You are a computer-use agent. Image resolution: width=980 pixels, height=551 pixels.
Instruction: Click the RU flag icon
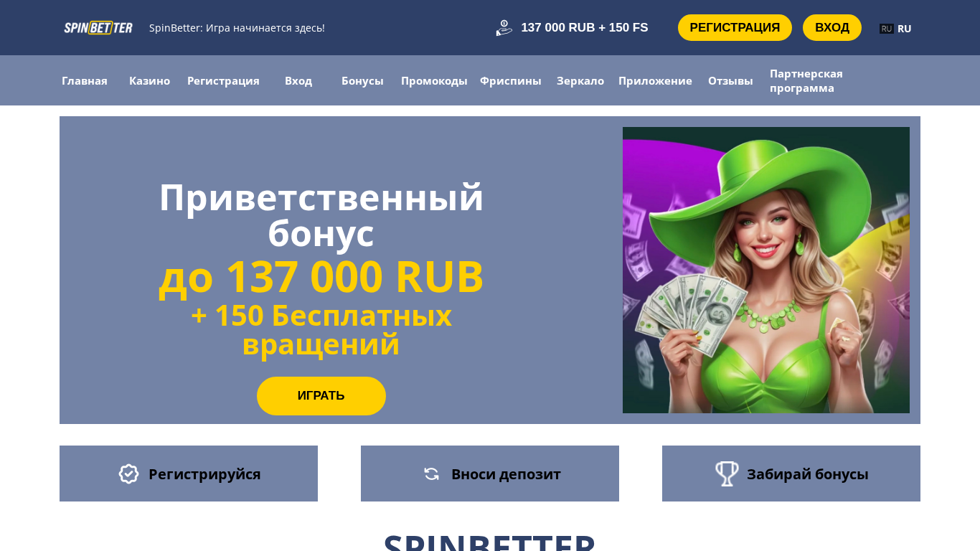887,29
